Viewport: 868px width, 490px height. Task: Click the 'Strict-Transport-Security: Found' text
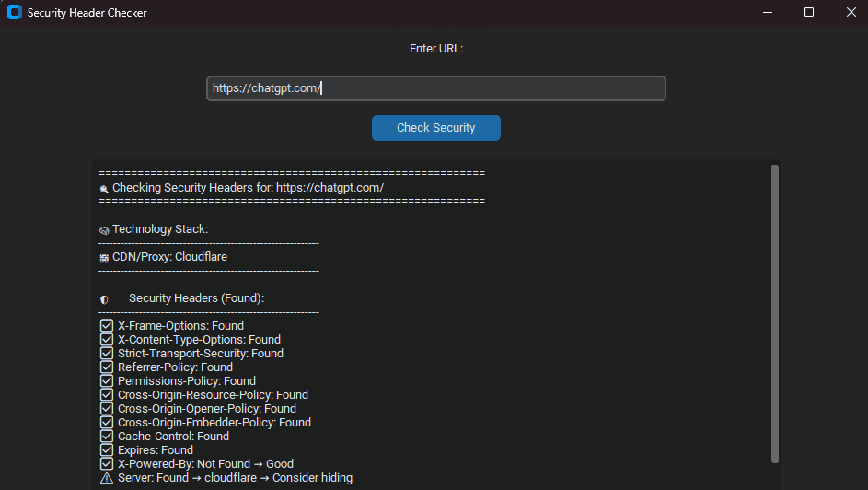[201, 354]
